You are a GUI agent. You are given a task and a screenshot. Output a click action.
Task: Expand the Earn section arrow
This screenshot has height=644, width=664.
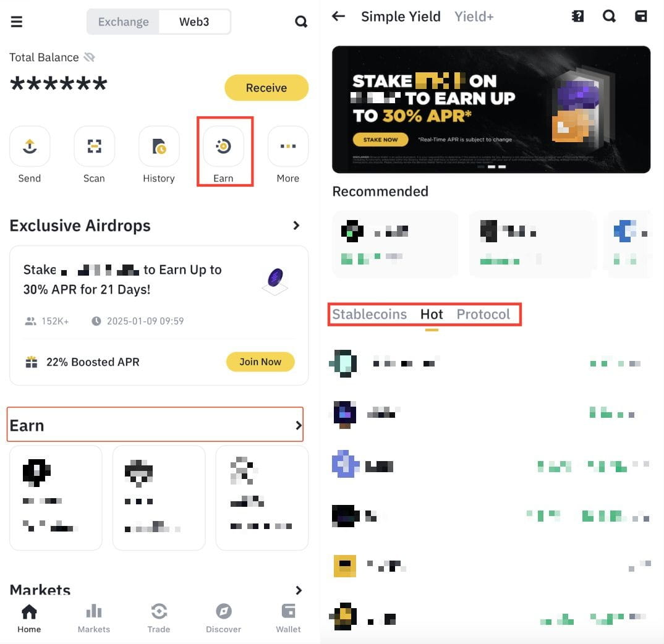click(299, 425)
